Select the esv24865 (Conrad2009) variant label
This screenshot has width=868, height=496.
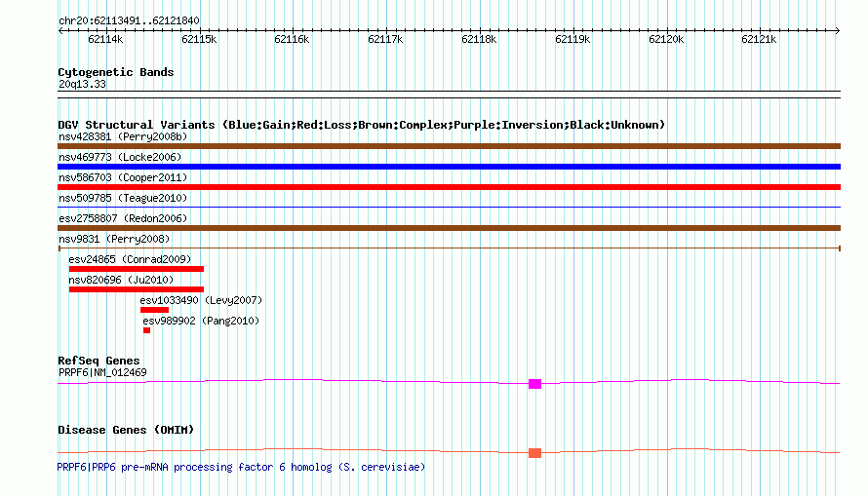[130, 259]
